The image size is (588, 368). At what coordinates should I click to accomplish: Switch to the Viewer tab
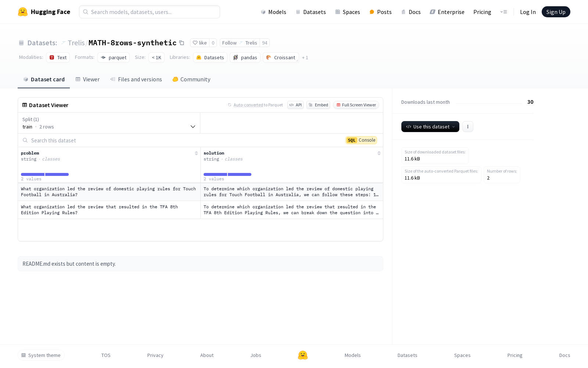[87, 79]
